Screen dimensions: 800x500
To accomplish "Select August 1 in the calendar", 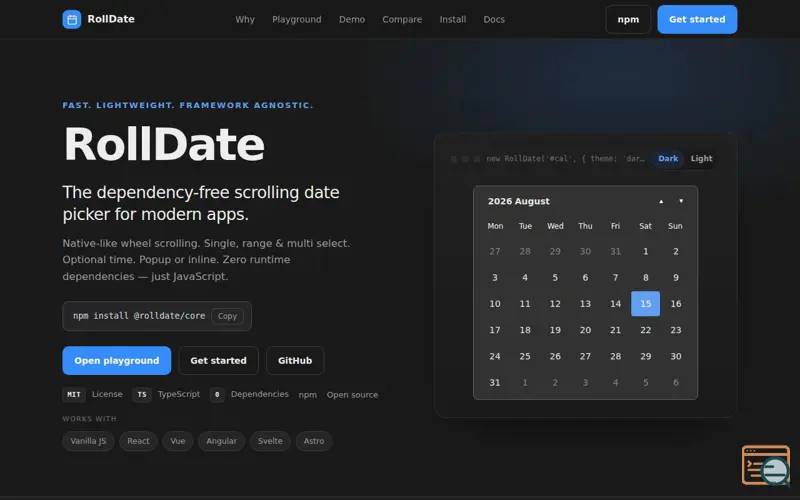I will pos(645,251).
